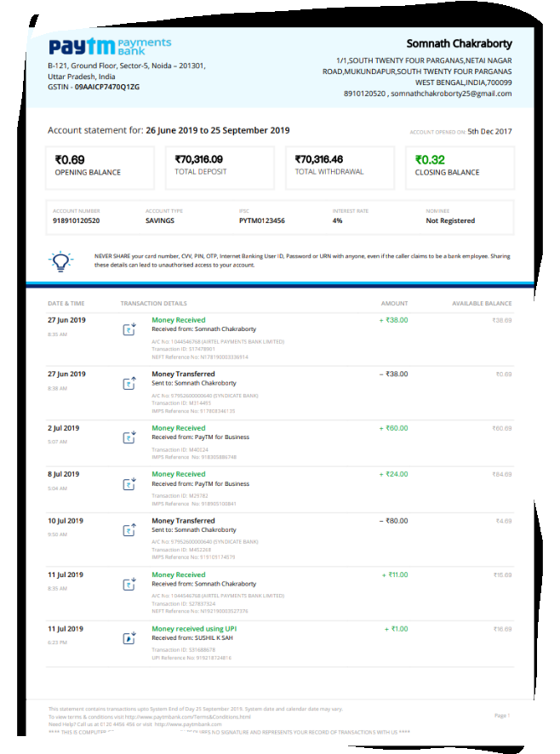Image resolution: width=560 pixels, height=754 pixels.
Task: Click interest rate 4% value
Action: [337, 220]
